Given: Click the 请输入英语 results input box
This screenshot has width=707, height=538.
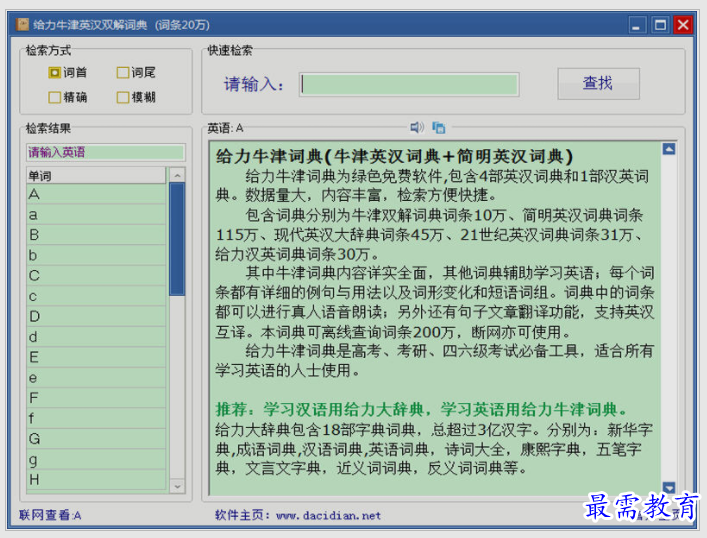Looking at the screenshot, I should 106,152.
